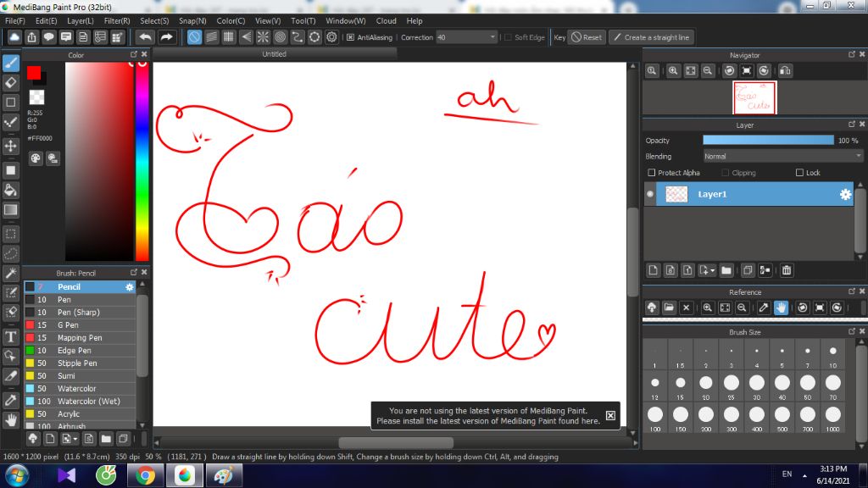
Task: Show hidden system tray icons arrow
Action: (x=804, y=475)
